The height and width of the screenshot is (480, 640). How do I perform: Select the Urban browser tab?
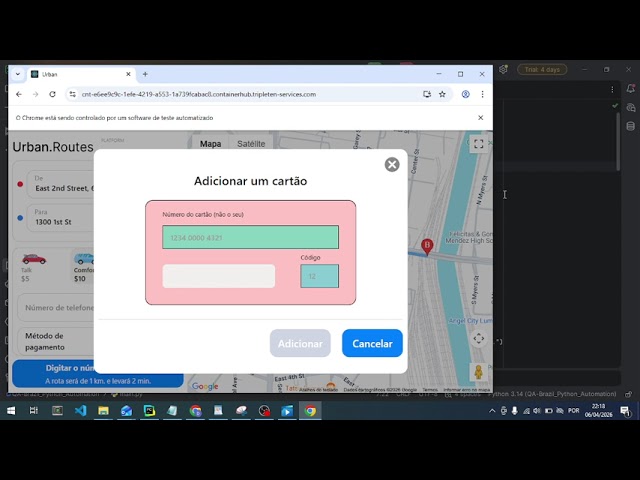point(82,74)
